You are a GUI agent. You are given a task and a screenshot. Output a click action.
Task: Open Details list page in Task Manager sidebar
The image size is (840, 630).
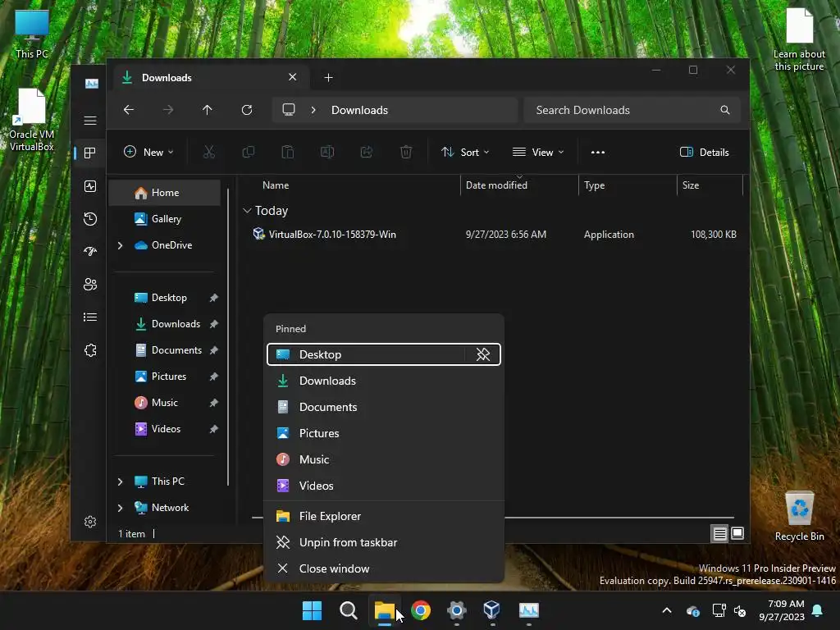click(x=90, y=317)
